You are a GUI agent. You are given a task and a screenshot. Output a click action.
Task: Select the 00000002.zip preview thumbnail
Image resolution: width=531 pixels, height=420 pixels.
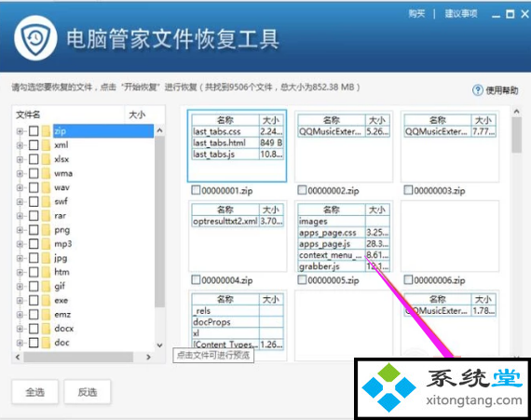click(x=344, y=146)
